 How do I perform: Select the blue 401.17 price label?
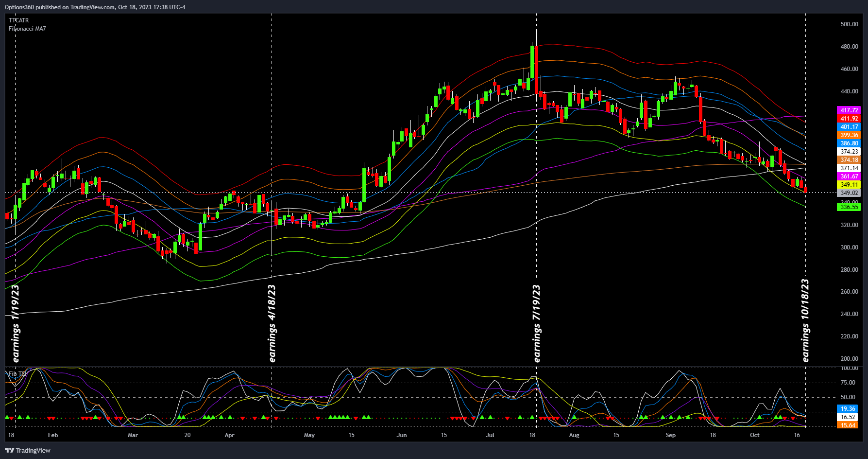click(x=849, y=127)
